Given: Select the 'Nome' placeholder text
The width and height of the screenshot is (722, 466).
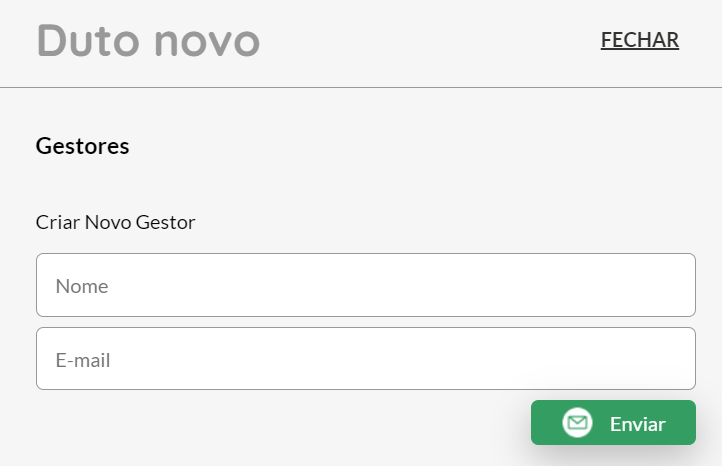Looking at the screenshot, I should coord(82,286).
